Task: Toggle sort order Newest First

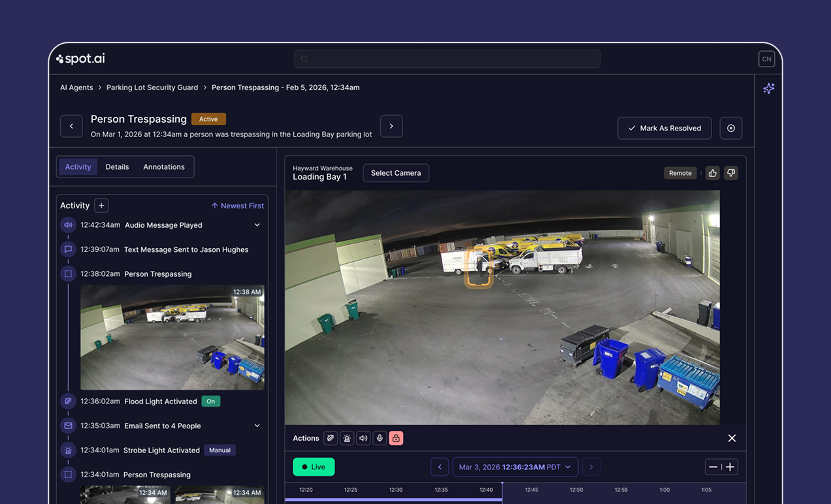Action: [238, 206]
